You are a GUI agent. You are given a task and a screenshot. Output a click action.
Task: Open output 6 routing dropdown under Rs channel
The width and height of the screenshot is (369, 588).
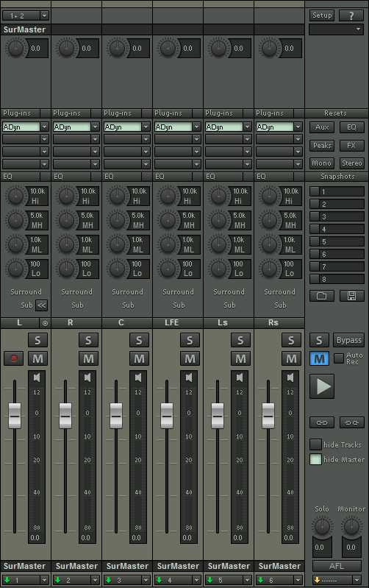tap(298, 580)
